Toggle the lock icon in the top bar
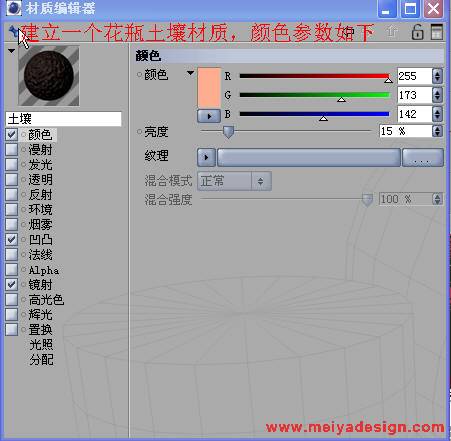The image size is (451, 441). point(417,32)
